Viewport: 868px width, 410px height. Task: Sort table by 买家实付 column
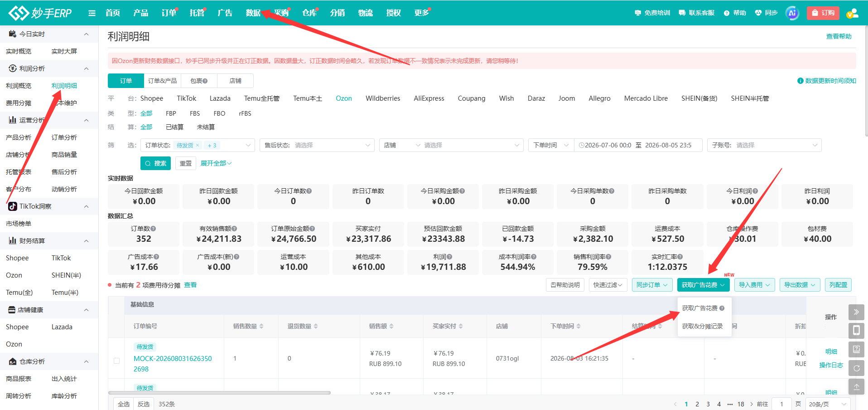(x=461, y=326)
